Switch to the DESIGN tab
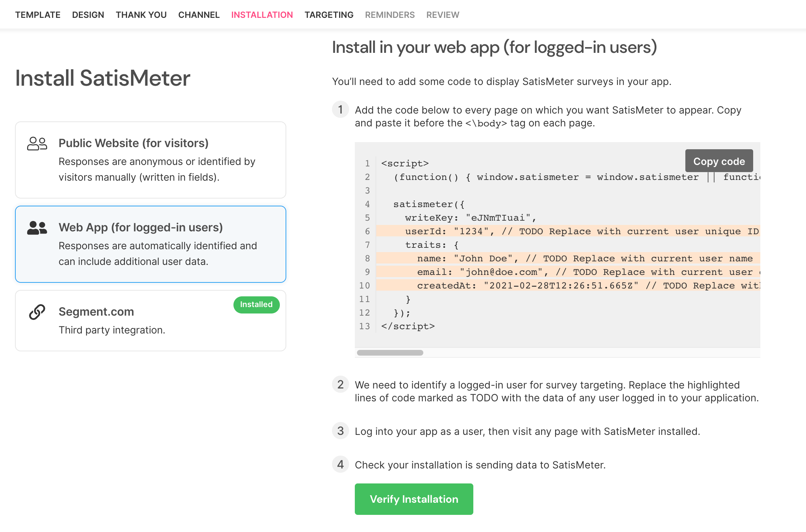This screenshot has width=806, height=532. click(x=88, y=15)
